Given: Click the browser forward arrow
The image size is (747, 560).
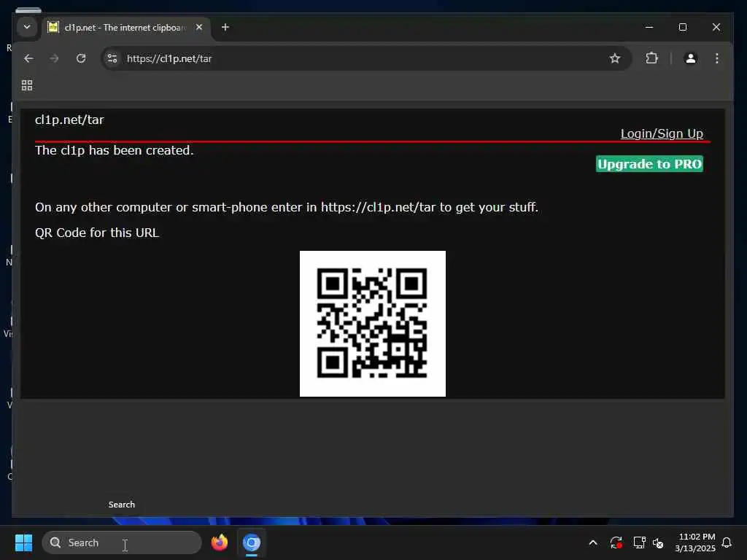Looking at the screenshot, I should [x=54, y=58].
